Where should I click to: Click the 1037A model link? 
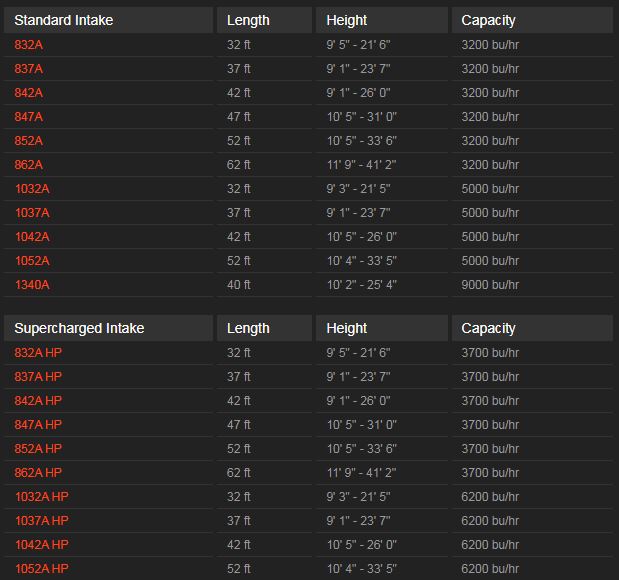tap(32, 213)
